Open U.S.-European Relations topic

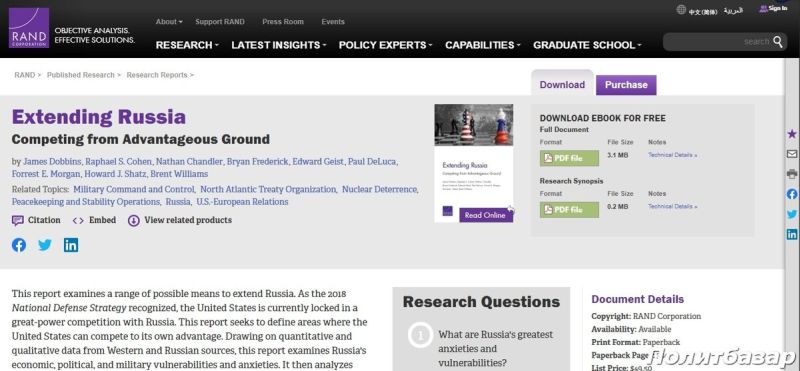242,202
